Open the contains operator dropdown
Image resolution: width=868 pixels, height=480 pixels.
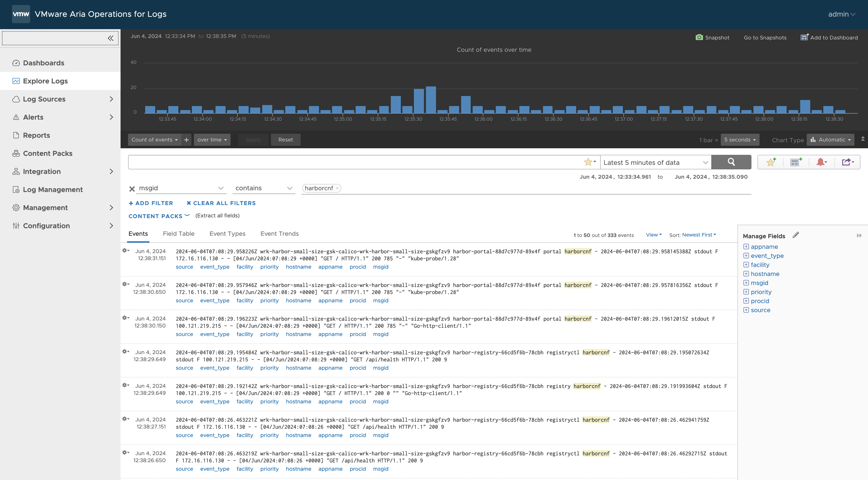tap(264, 188)
